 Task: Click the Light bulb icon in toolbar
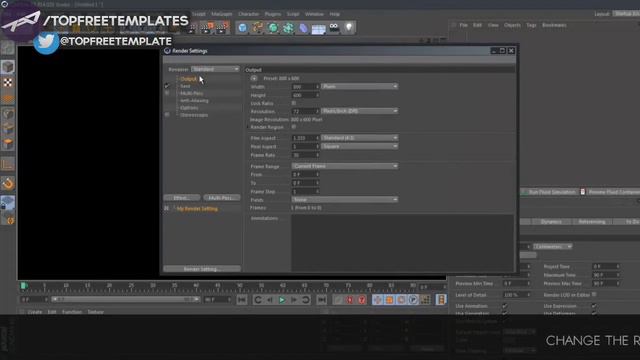click(x=349, y=28)
